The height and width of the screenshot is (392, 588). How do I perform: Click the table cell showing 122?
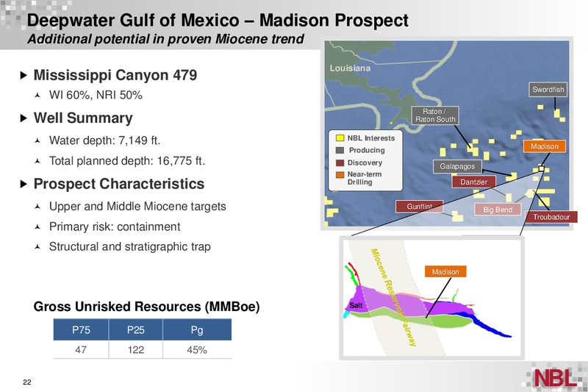[x=136, y=349]
